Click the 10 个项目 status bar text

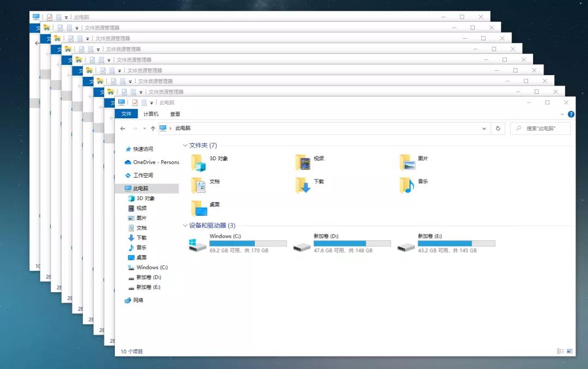click(x=132, y=352)
